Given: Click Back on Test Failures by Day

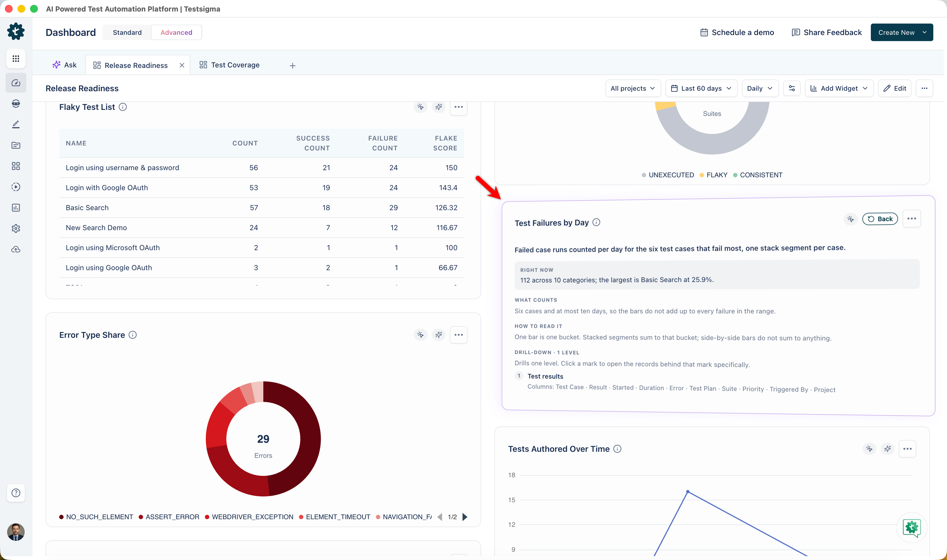Looking at the screenshot, I should point(880,219).
